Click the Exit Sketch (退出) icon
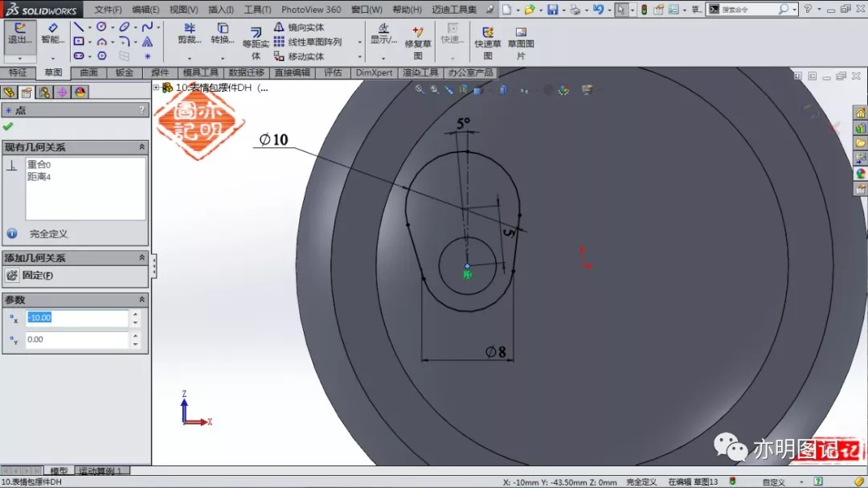Image resolution: width=868 pixels, height=488 pixels. click(20, 28)
